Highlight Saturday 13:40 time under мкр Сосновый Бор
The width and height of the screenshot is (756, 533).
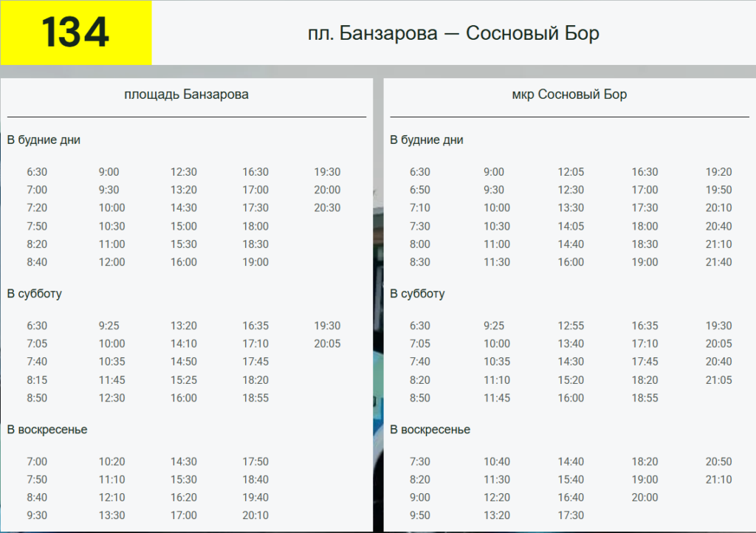tap(571, 343)
